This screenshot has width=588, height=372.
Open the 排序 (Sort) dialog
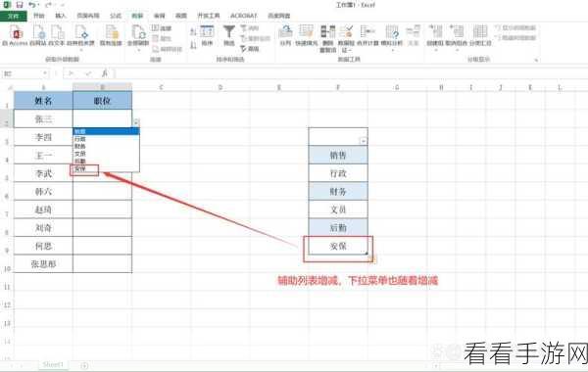click(207, 35)
